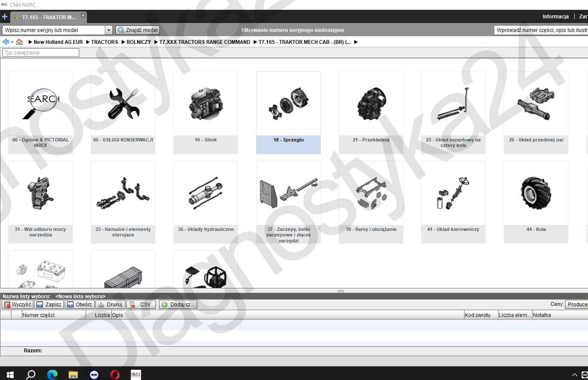Viewport: 588px width, 380px height.
Task: Click the Wyczyść clear list button
Action: tap(17, 305)
